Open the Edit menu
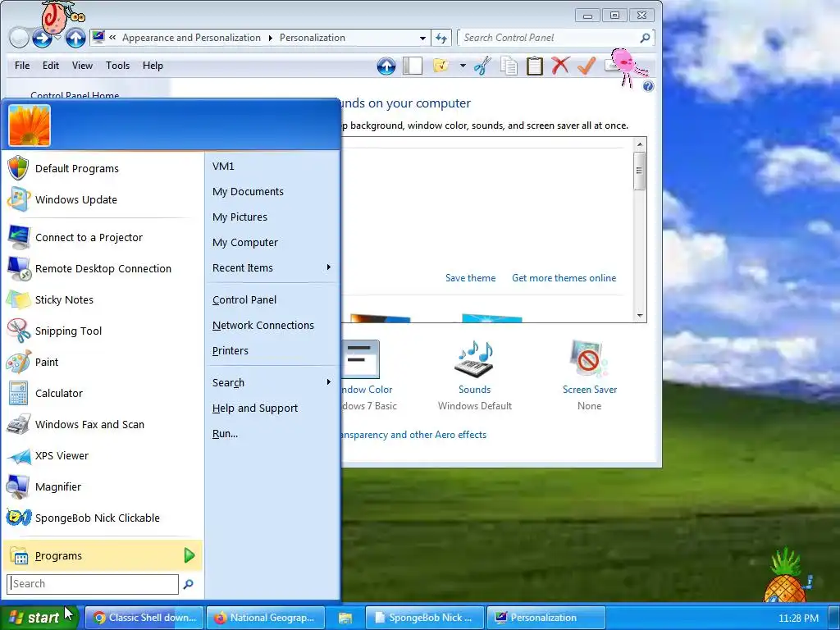The height and width of the screenshot is (630, 840). click(50, 66)
